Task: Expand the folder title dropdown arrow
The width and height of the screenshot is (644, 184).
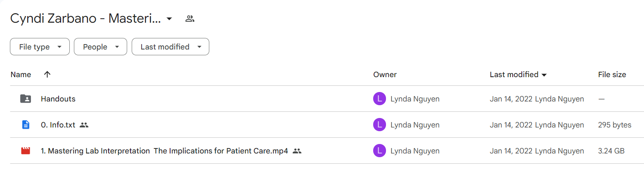Action: (x=169, y=19)
